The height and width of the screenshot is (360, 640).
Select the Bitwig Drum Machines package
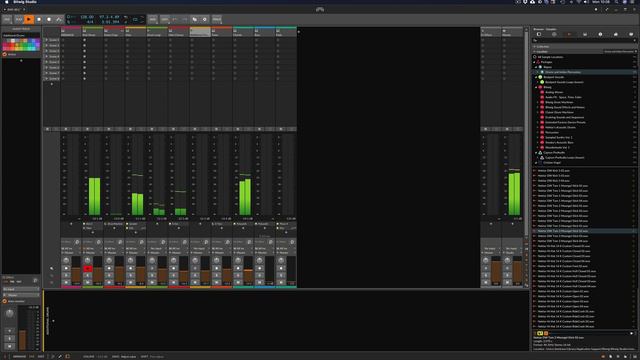(559, 102)
